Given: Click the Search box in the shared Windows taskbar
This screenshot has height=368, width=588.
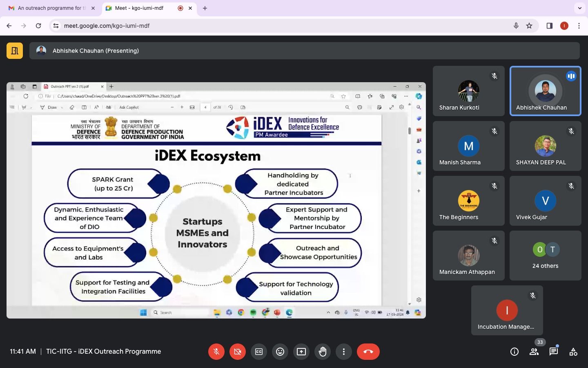Looking at the screenshot, I should click(x=180, y=312).
